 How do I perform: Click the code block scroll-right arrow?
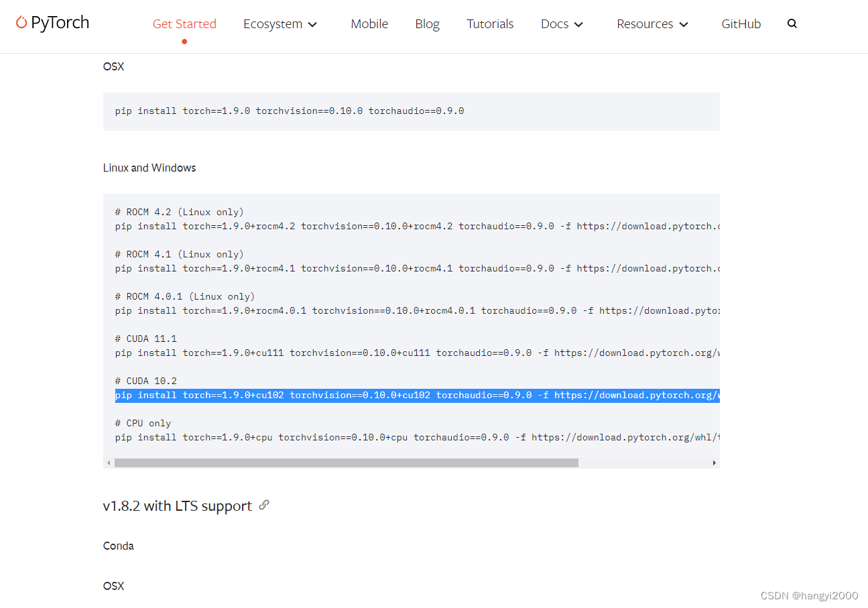pos(714,463)
